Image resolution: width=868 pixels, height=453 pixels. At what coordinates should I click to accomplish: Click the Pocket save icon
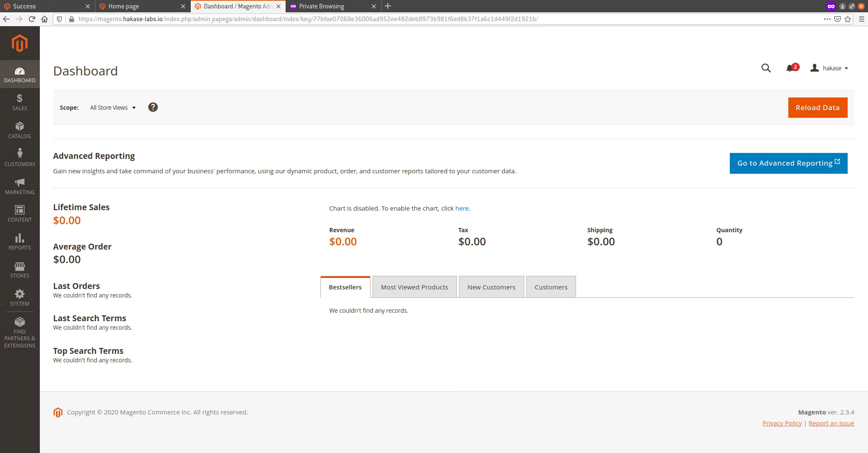click(x=837, y=19)
